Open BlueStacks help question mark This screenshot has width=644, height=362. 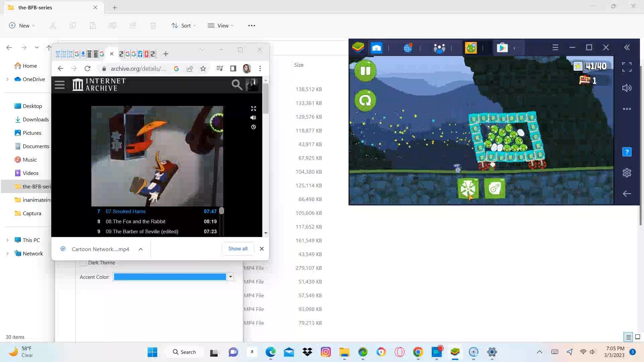pyautogui.click(x=627, y=152)
